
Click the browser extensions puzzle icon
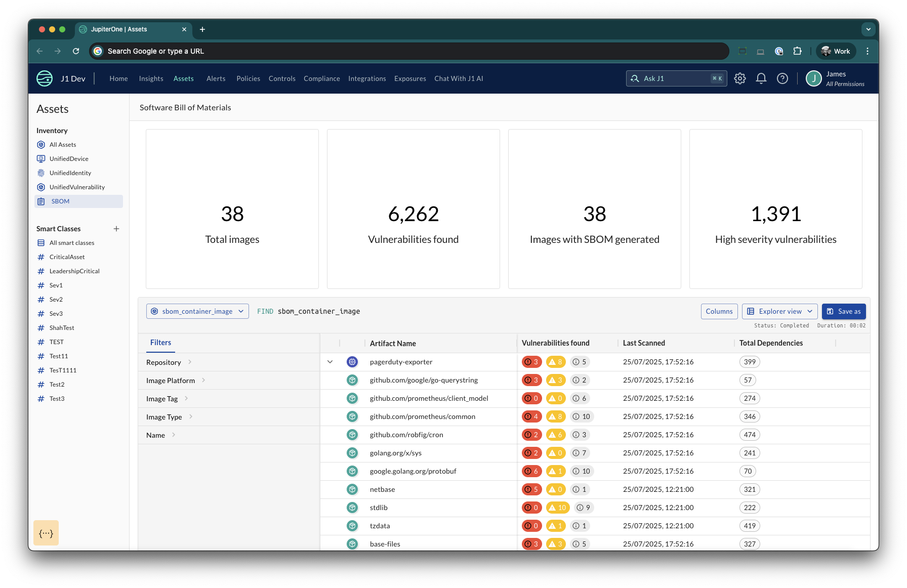(x=798, y=51)
